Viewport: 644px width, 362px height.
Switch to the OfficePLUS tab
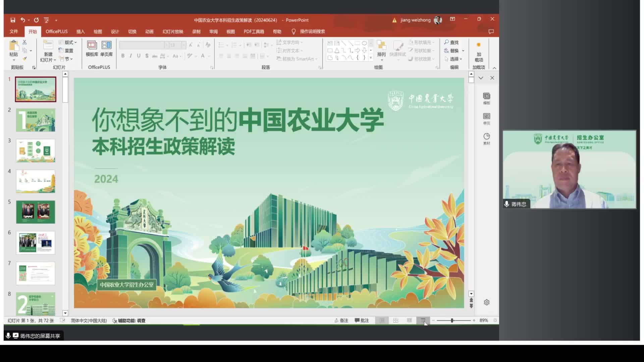pyautogui.click(x=57, y=32)
